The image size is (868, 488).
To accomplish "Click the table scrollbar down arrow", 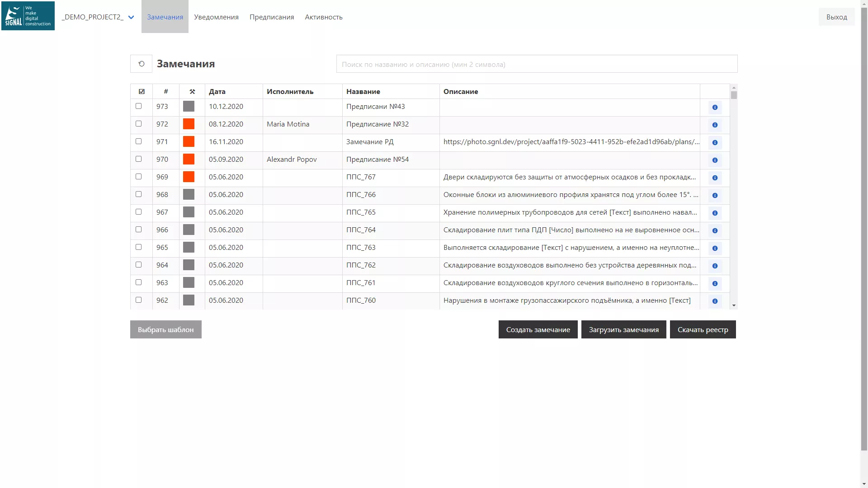I will (734, 305).
